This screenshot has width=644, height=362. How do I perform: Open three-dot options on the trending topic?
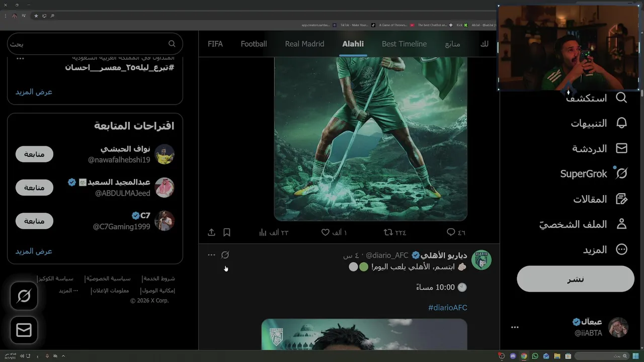point(20,58)
